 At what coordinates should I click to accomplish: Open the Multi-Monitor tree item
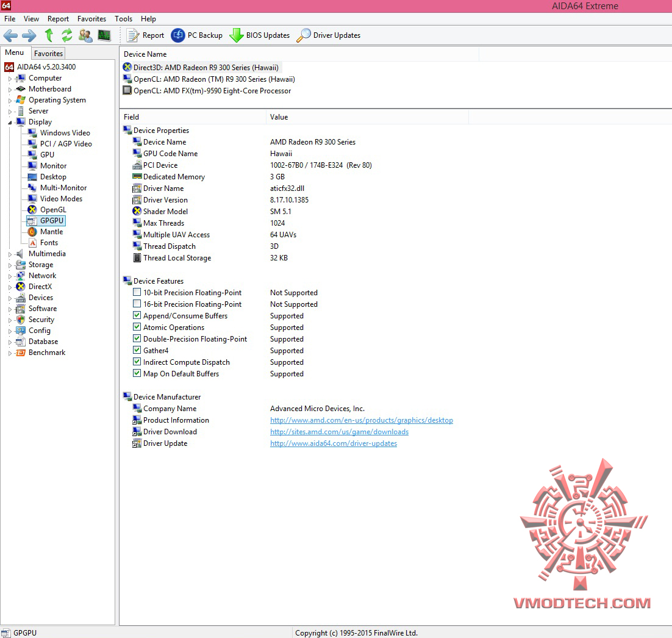63,188
